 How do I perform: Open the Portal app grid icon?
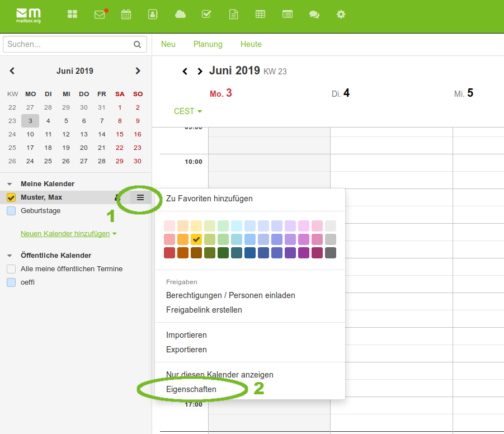72,14
